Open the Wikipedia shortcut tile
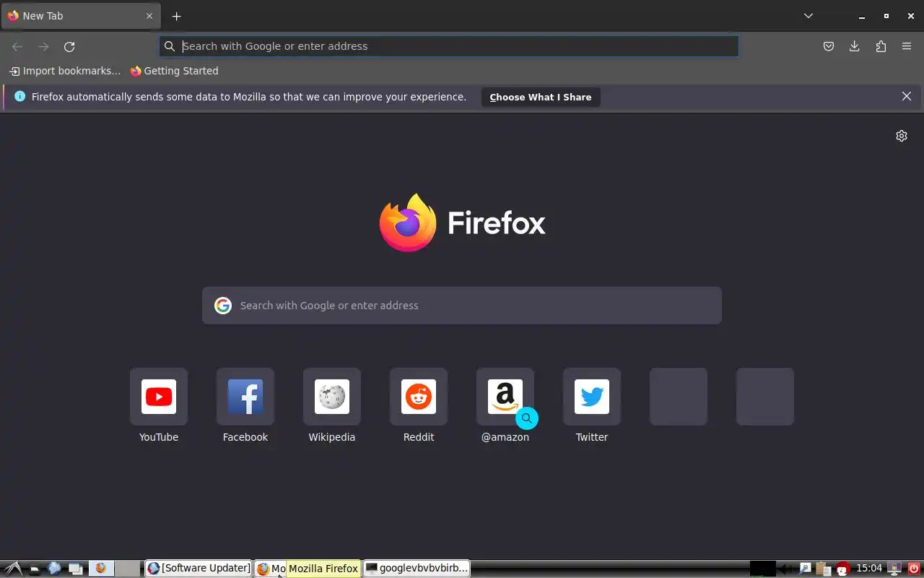Image resolution: width=924 pixels, height=578 pixels. pos(332,397)
